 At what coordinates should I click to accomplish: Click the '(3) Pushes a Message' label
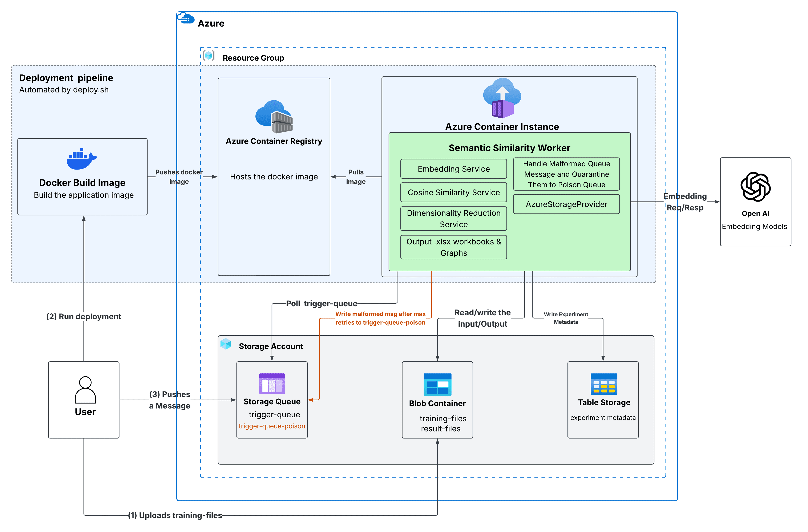point(170,400)
